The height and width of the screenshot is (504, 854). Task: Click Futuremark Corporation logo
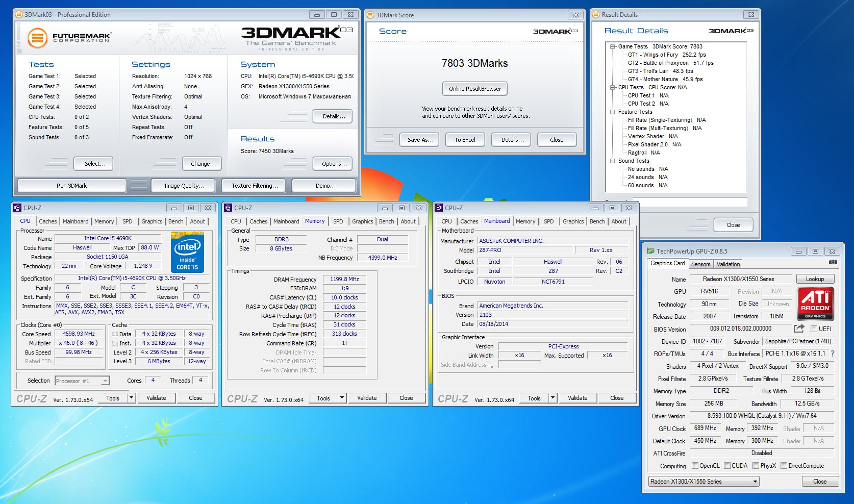coord(69,38)
